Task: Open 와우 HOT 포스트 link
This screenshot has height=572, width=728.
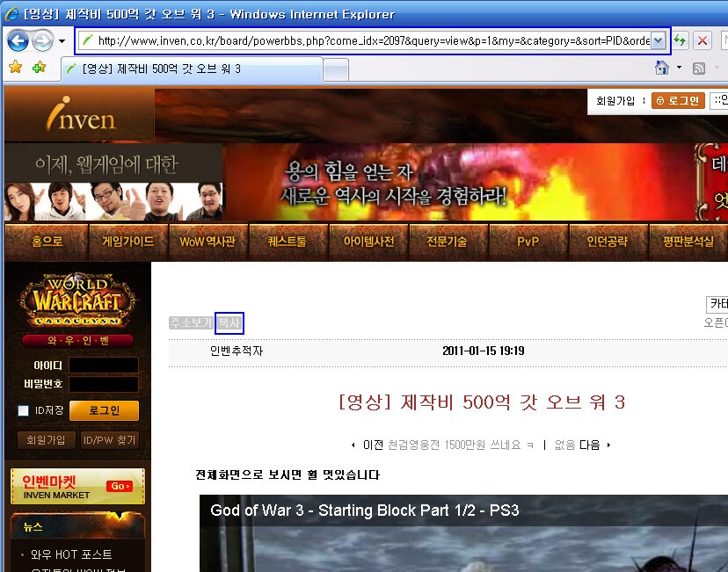Action: (71, 554)
